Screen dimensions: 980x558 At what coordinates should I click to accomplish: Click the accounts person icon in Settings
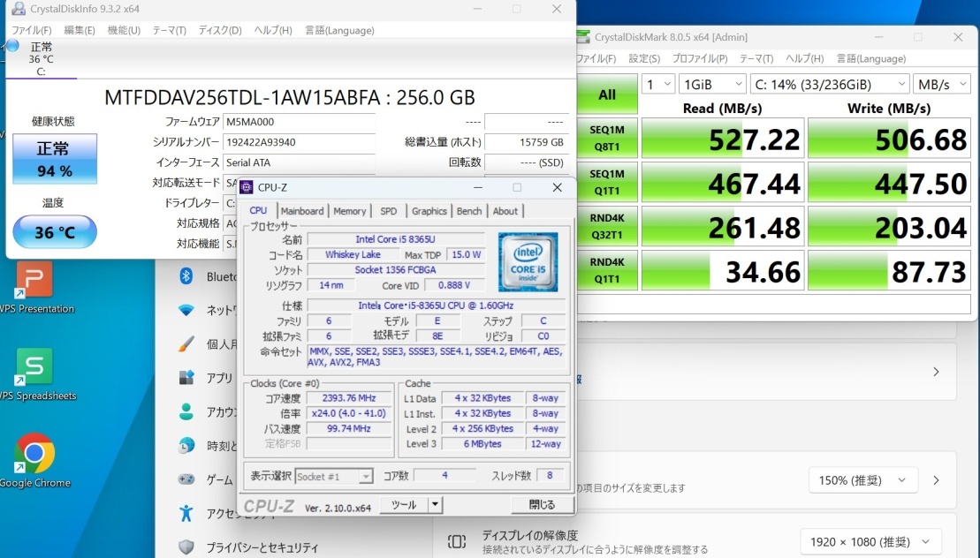point(186,411)
